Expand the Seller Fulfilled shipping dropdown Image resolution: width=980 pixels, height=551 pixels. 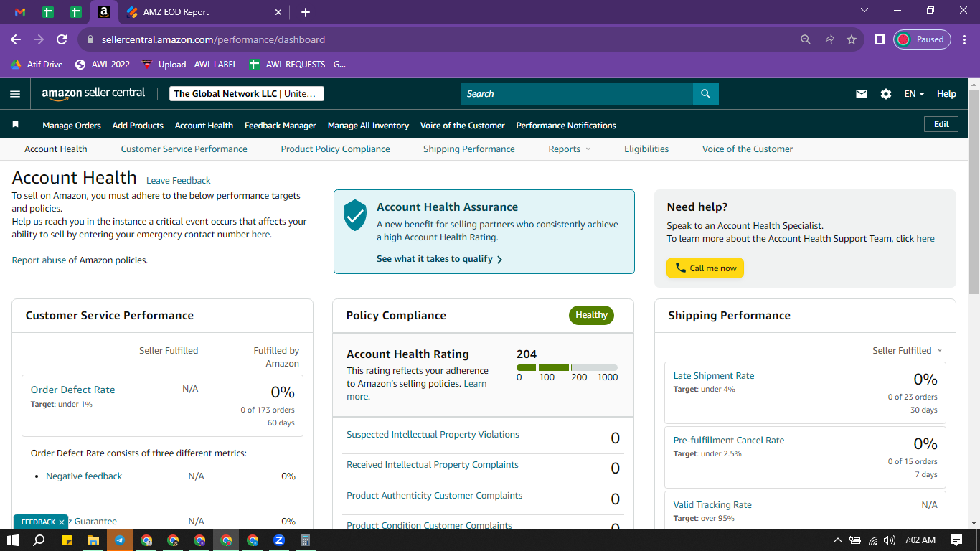click(x=908, y=351)
